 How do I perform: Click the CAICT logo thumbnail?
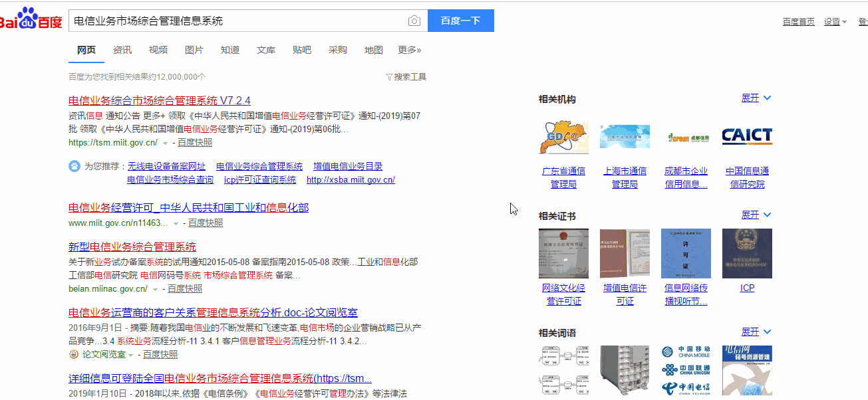(x=747, y=136)
